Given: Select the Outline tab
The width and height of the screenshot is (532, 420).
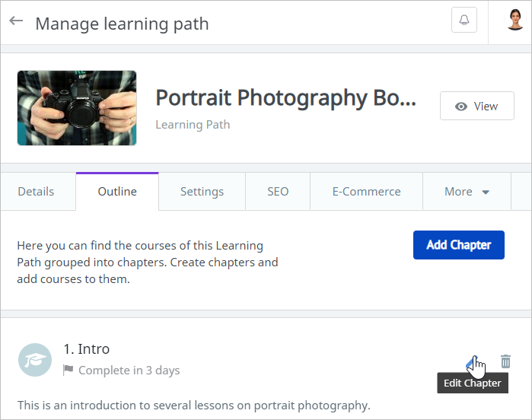Looking at the screenshot, I should click(117, 192).
